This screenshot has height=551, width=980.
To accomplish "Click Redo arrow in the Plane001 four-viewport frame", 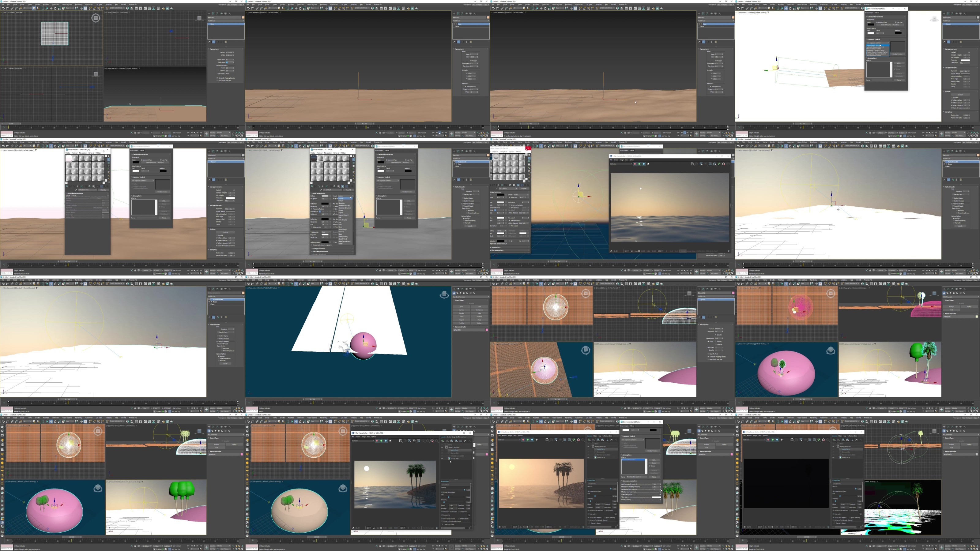I will [x=7, y=8].
